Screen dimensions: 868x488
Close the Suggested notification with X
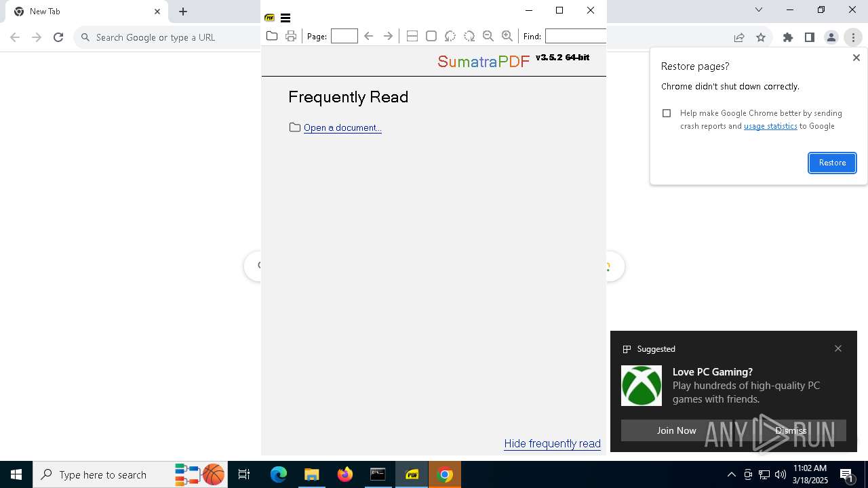point(838,348)
